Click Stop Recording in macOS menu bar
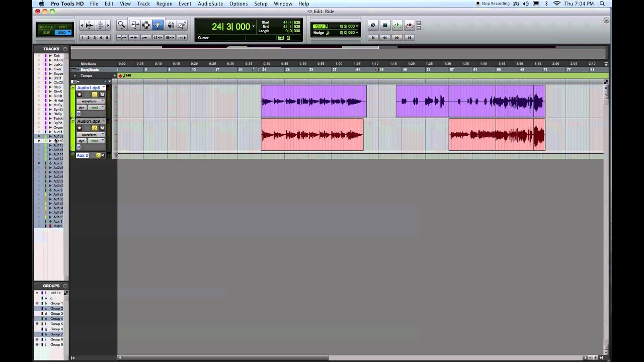 pos(493,4)
